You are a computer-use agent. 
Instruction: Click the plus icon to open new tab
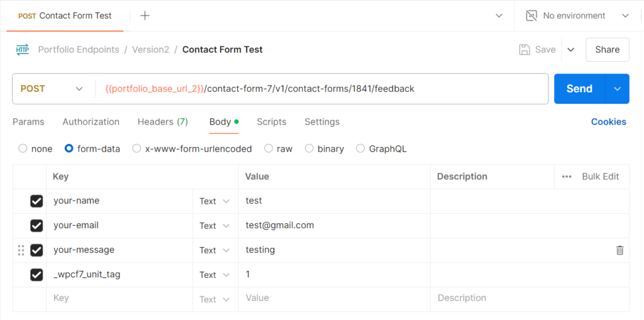click(145, 16)
